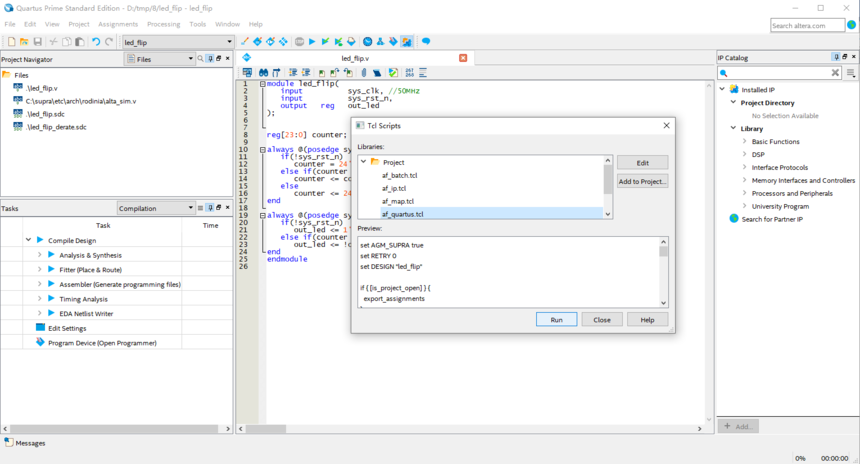Click the Undo arrow icon
The height and width of the screenshot is (464, 860).
tap(96, 42)
